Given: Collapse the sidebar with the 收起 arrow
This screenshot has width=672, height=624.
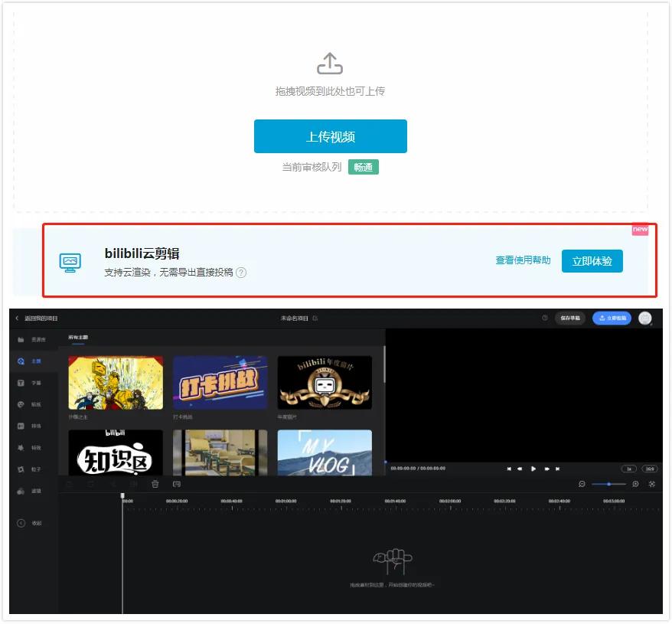Looking at the screenshot, I should click(21, 523).
